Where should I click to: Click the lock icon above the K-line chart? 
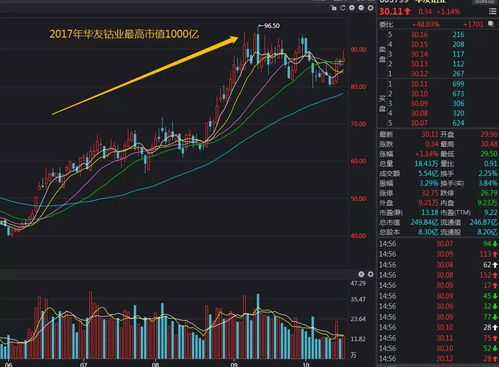334,8
